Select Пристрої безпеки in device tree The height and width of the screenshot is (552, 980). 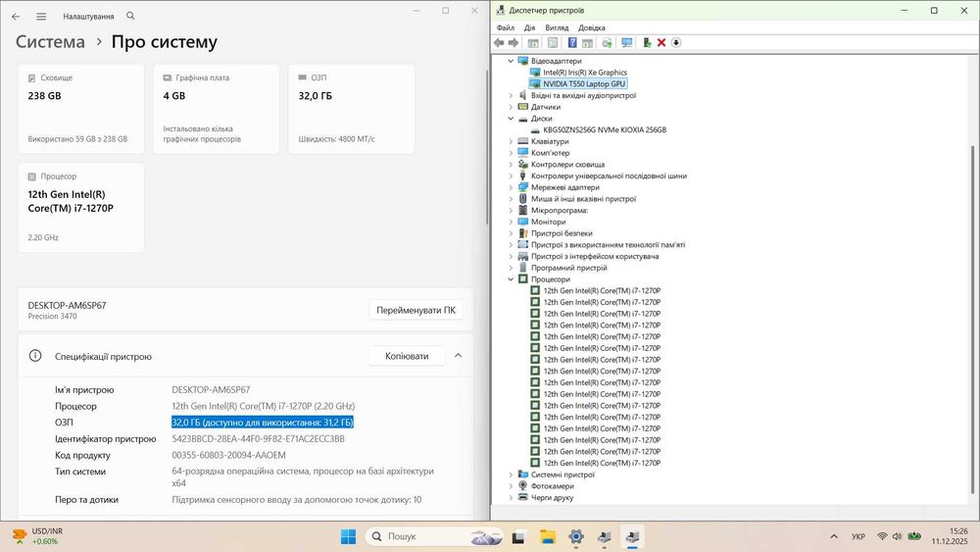562,233
